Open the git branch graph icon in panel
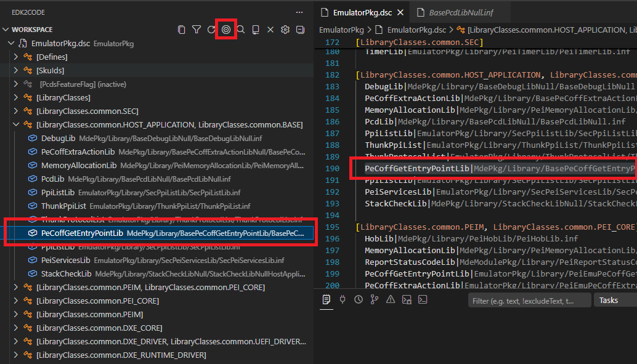Viewport: 637px width, 364px height. [x=375, y=300]
